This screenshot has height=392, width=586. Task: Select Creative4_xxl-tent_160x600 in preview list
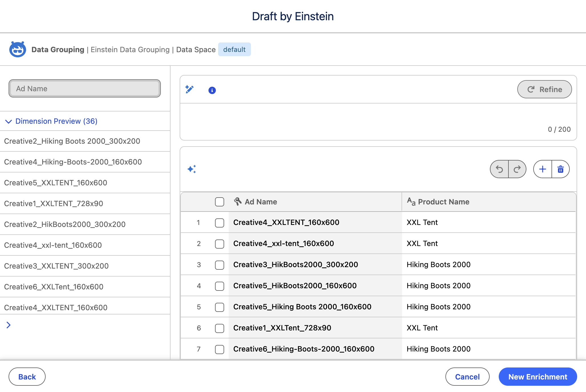click(85, 245)
